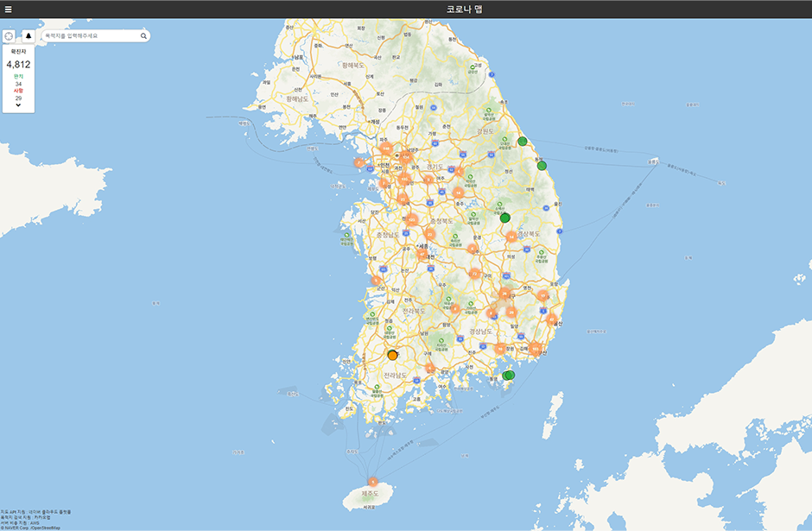Focus the destination search input field
812x531 pixels.
pos(91,36)
